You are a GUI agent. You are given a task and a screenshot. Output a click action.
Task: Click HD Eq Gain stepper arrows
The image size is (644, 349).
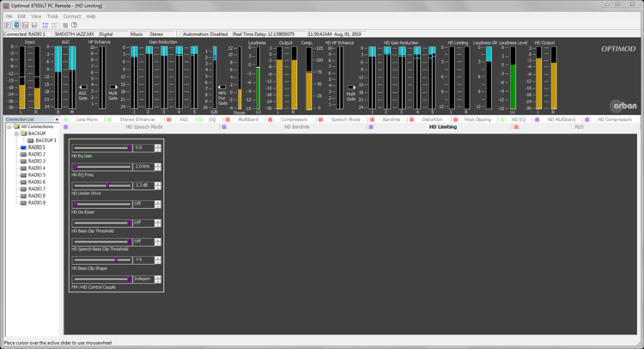coord(158,148)
